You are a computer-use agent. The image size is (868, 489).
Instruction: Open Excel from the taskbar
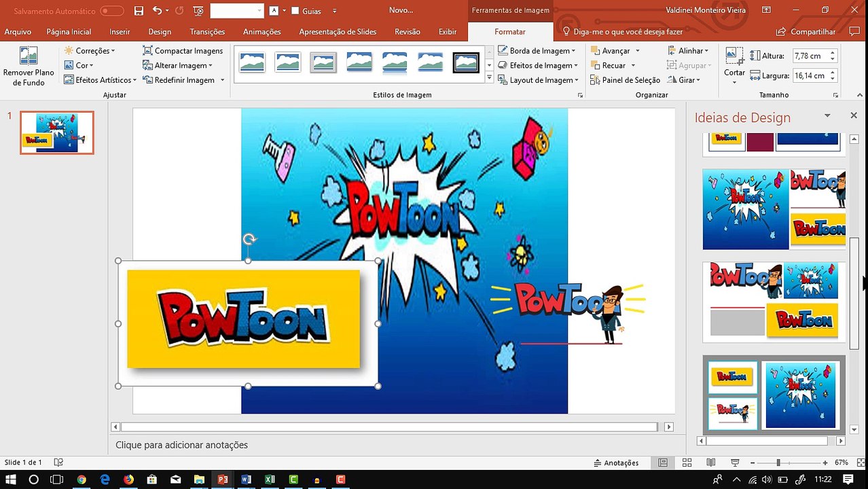coord(270,479)
